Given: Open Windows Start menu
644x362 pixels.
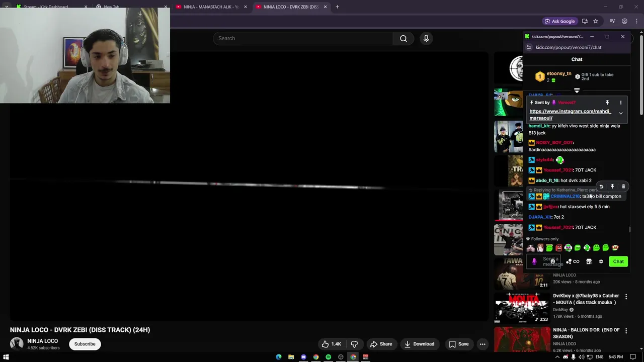Looking at the screenshot, I should point(6,357).
